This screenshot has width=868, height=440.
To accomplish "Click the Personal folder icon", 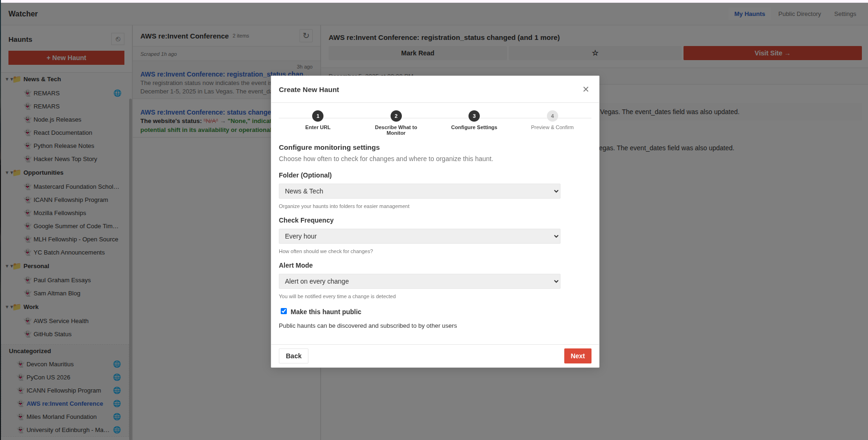I will (17, 266).
